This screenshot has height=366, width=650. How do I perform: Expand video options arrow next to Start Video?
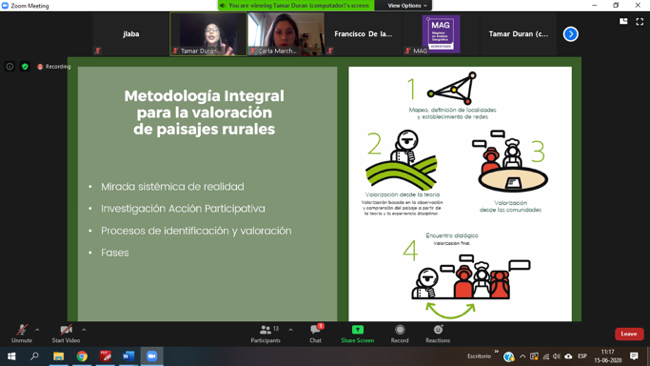[x=84, y=330]
